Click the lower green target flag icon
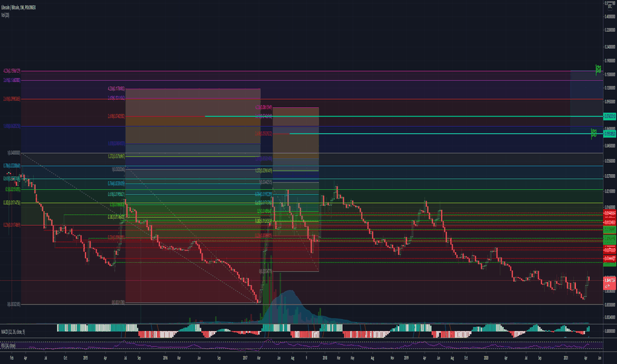 pos(594,134)
